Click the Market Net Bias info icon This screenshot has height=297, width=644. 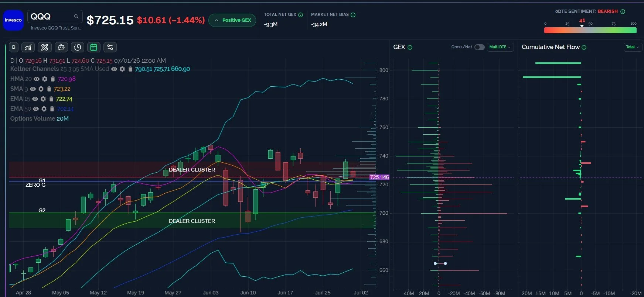click(353, 15)
